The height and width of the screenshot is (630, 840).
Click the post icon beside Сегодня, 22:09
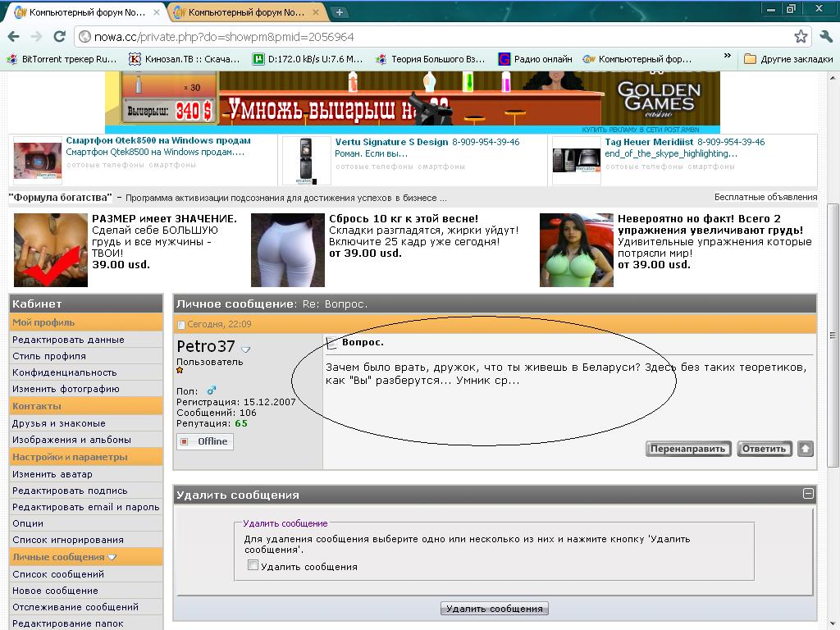pos(180,325)
